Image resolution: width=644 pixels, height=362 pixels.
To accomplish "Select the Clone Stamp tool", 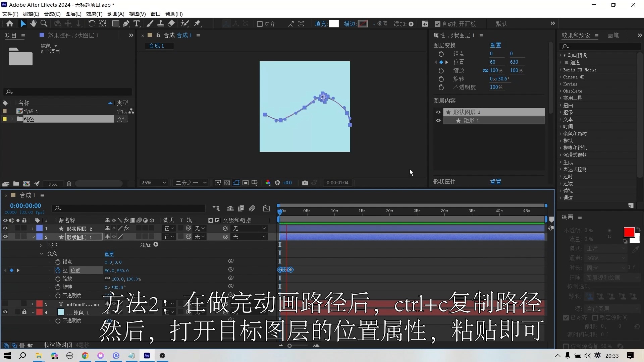I will coord(161,23).
